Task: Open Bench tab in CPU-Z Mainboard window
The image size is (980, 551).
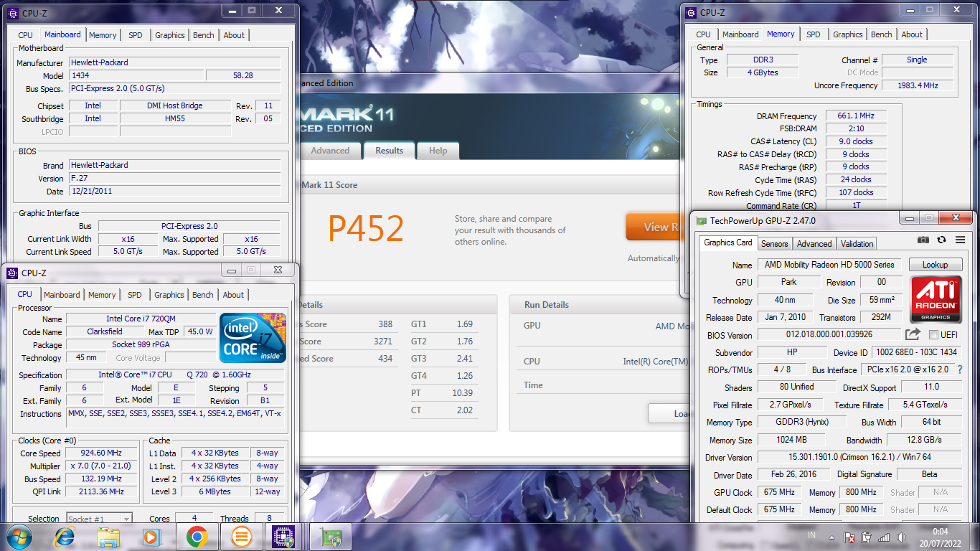Action: 204,35
